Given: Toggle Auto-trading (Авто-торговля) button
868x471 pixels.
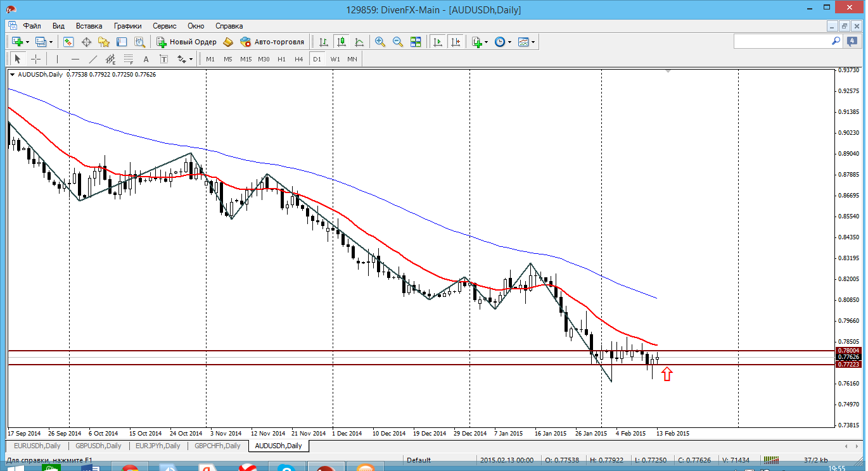Looking at the screenshot, I should click(272, 42).
